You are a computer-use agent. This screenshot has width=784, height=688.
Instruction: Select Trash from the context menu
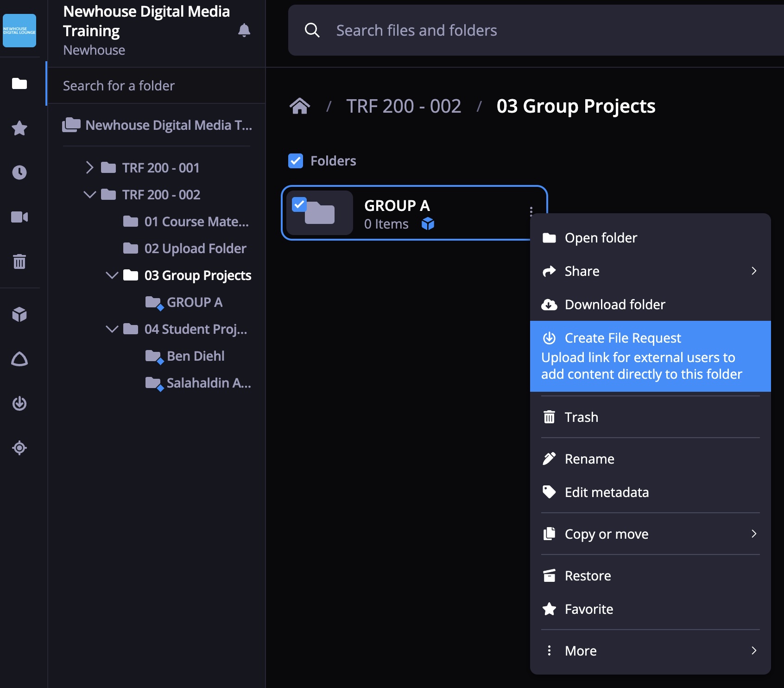pos(651,417)
